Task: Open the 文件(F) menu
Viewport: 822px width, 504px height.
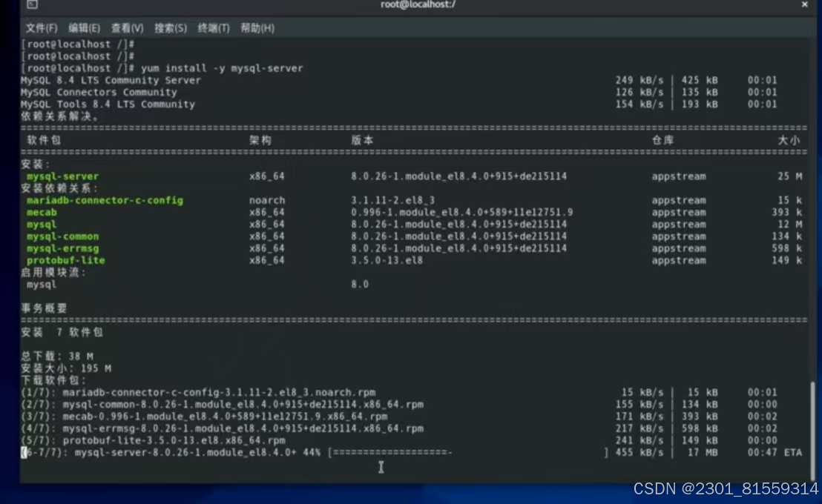Action: [x=41, y=27]
